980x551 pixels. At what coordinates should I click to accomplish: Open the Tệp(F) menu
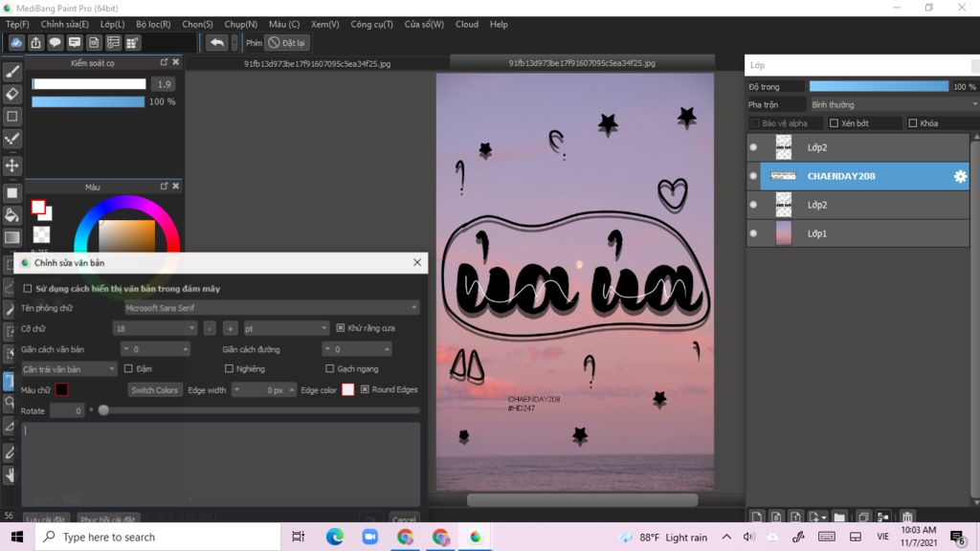pyautogui.click(x=17, y=24)
